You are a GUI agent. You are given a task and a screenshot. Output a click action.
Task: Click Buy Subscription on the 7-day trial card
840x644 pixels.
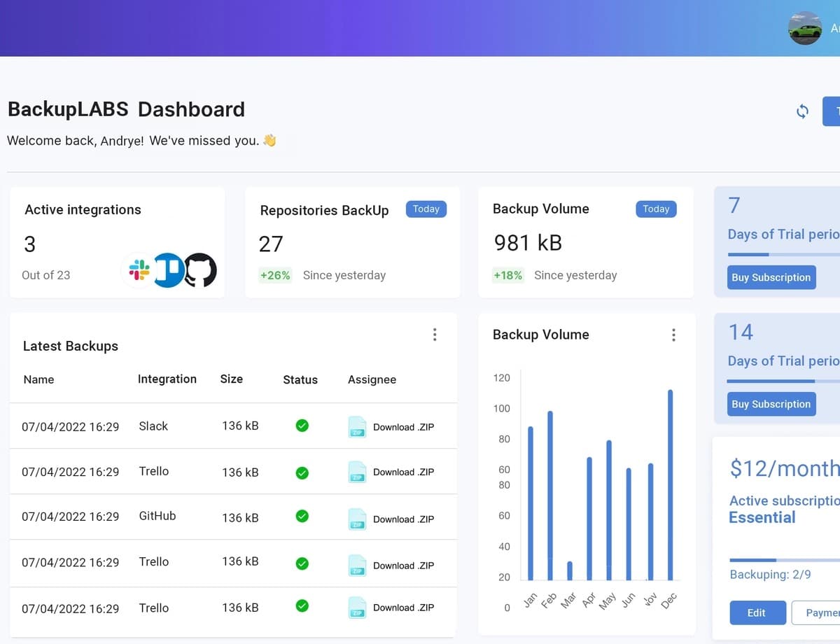tap(771, 277)
